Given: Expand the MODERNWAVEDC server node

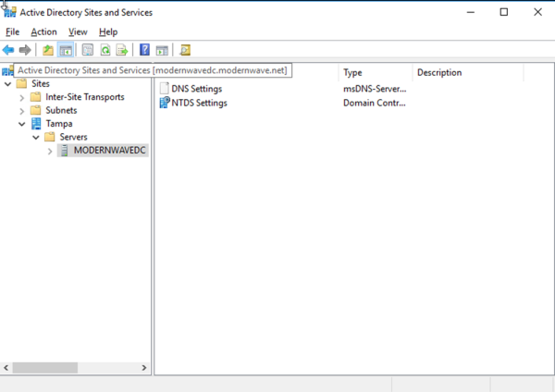Looking at the screenshot, I should 50,151.
